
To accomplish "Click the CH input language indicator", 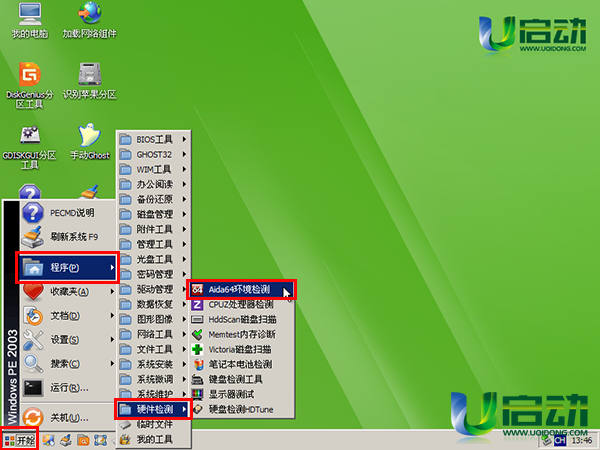I will [x=560, y=441].
